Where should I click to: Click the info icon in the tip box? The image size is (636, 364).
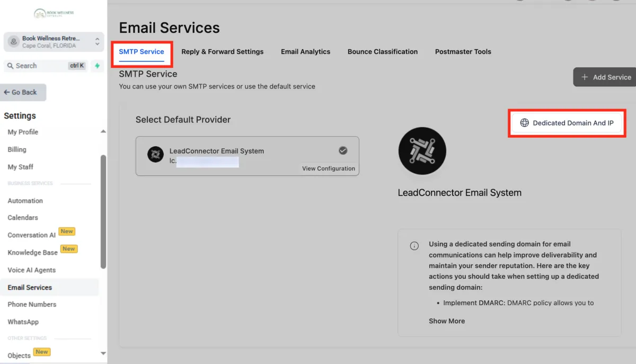point(414,246)
